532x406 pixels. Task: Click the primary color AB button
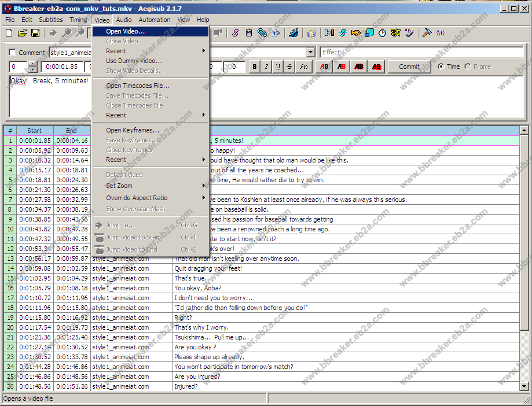[x=324, y=67]
